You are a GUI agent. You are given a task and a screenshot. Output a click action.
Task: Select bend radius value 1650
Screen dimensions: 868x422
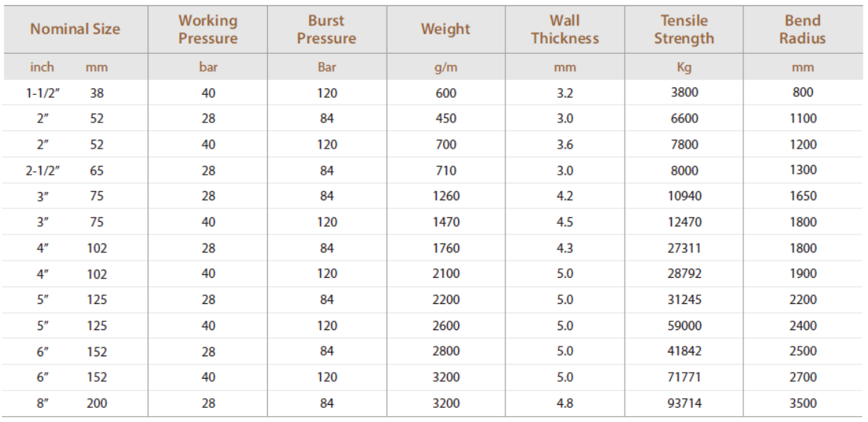tap(802, 196)
